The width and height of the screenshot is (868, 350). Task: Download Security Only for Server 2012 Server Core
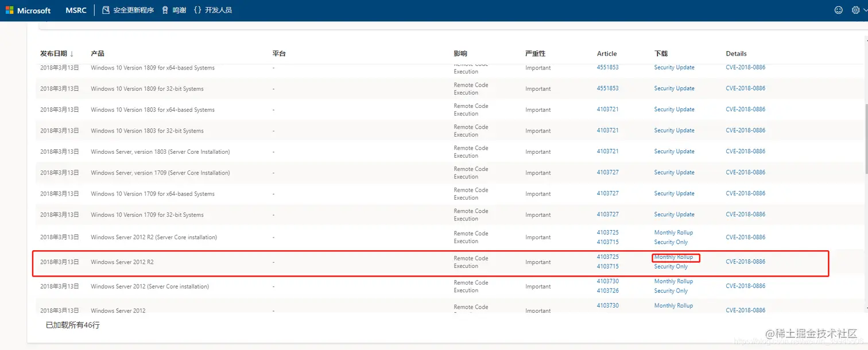tap(671, 291)
